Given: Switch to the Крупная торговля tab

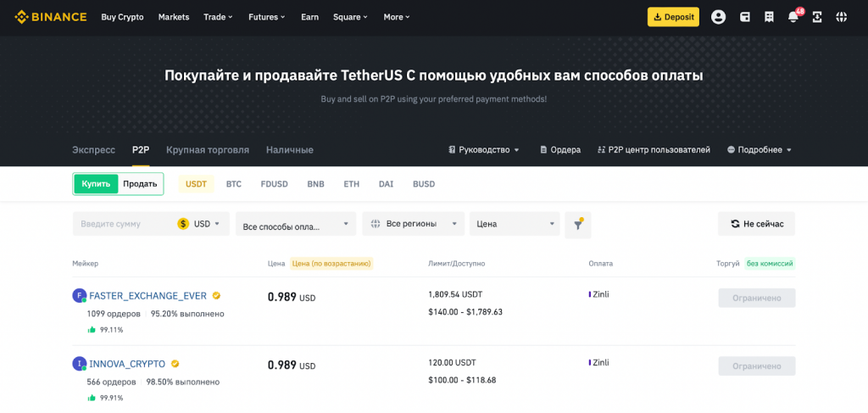Looking at the screenshot, I should 208,149.
